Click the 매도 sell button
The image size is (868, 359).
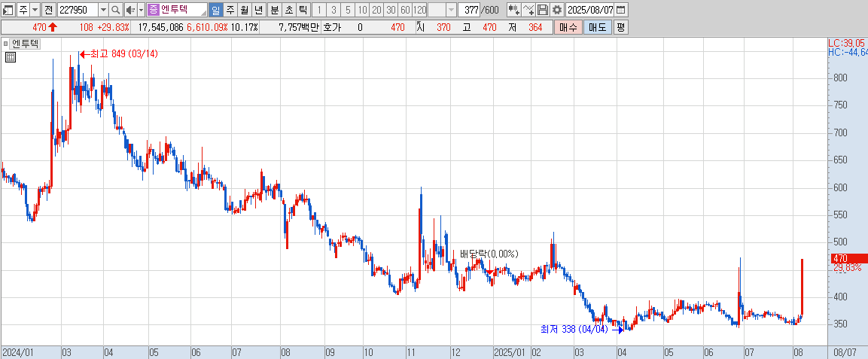(x=598, y=27)
